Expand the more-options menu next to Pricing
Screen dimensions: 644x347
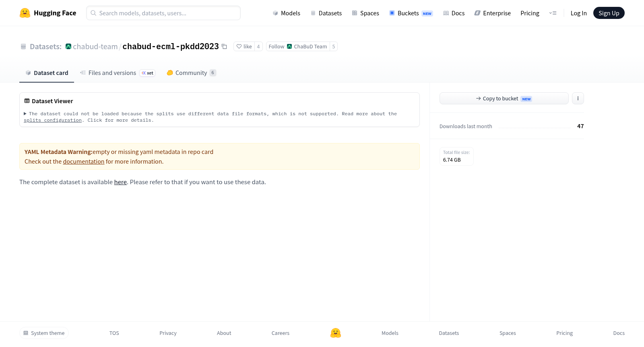point(553,13)
